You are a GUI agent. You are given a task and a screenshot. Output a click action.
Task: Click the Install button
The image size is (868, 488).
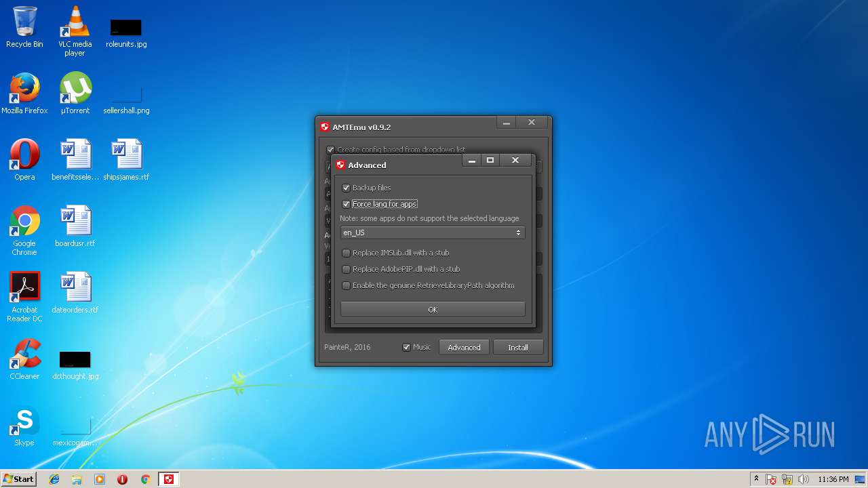coord(518,347)
